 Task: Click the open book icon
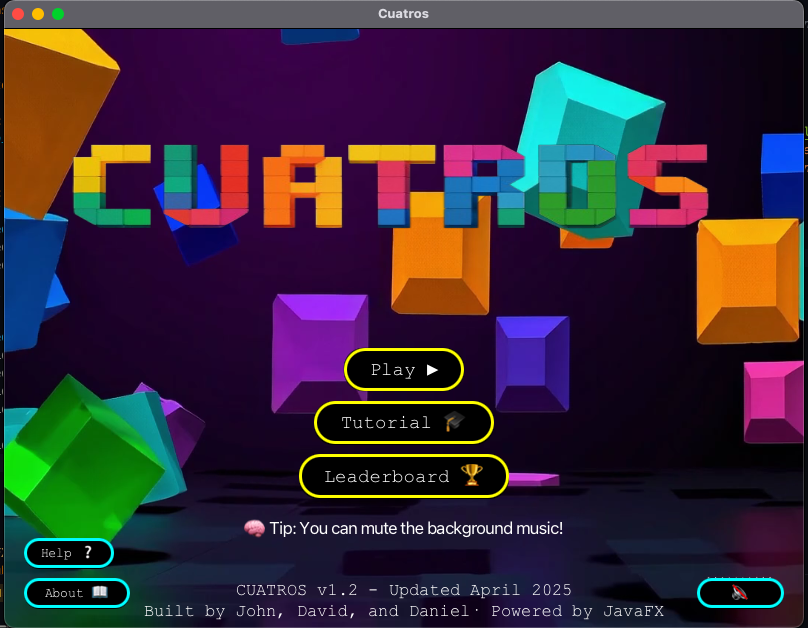tap(100, 592)
